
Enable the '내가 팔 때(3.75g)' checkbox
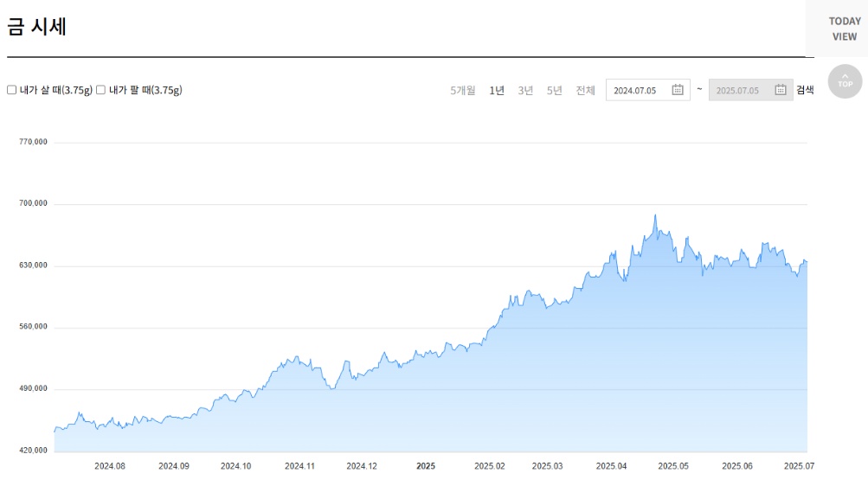click(101, 90)
